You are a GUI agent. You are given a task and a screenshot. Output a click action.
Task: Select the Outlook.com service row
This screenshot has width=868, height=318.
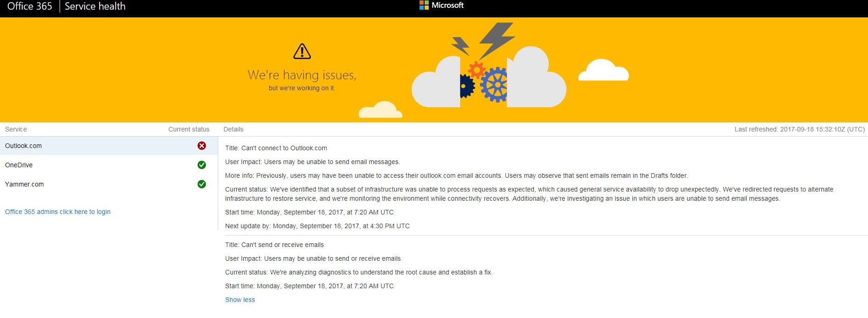[x=109, y=146]
